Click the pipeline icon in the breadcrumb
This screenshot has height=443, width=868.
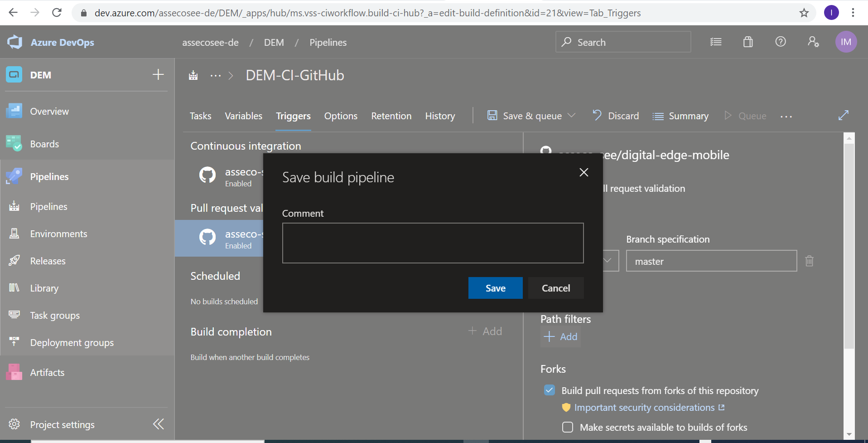[193, 75]
